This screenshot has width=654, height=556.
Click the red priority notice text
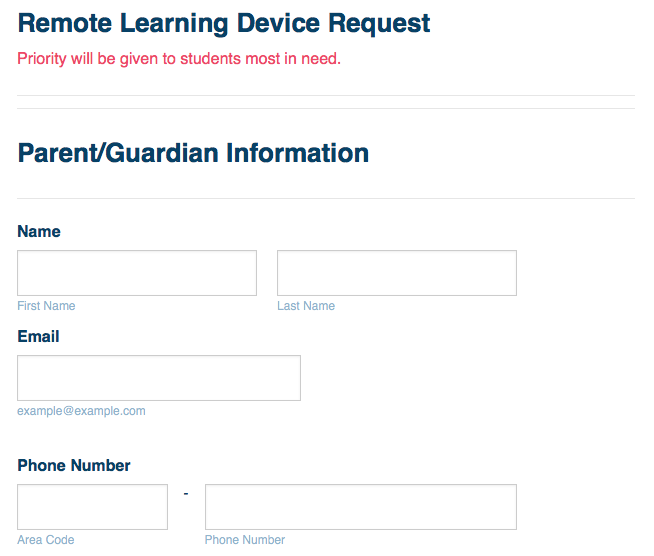tap(179, 59)
